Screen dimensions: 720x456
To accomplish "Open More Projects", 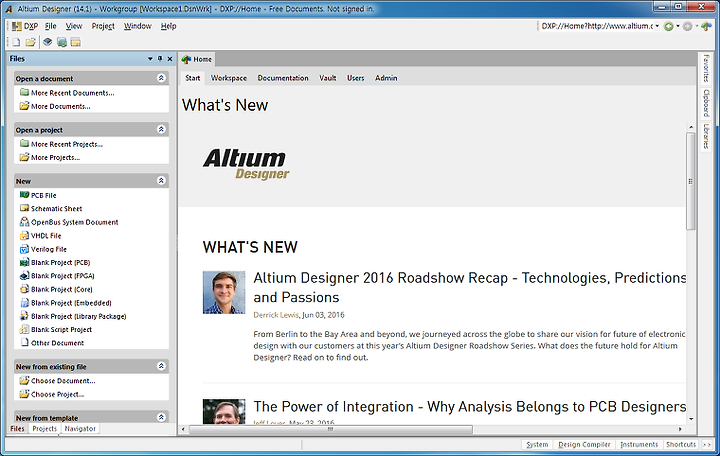I will [x=55, y=158].
